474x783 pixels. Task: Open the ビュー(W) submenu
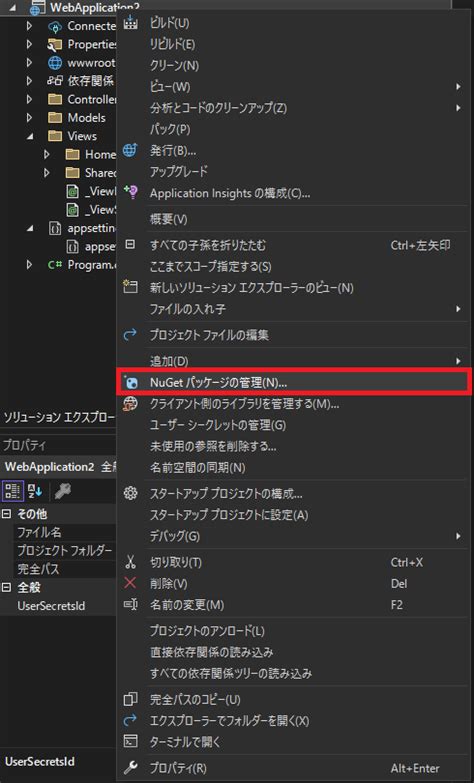click(x=294, y=86)
